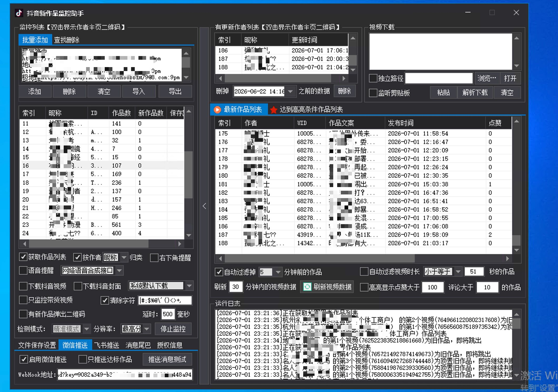This screenshot has width=558, height=392.
Task: Click 删除 next to 之前的数据
Action: click(344, 91)
